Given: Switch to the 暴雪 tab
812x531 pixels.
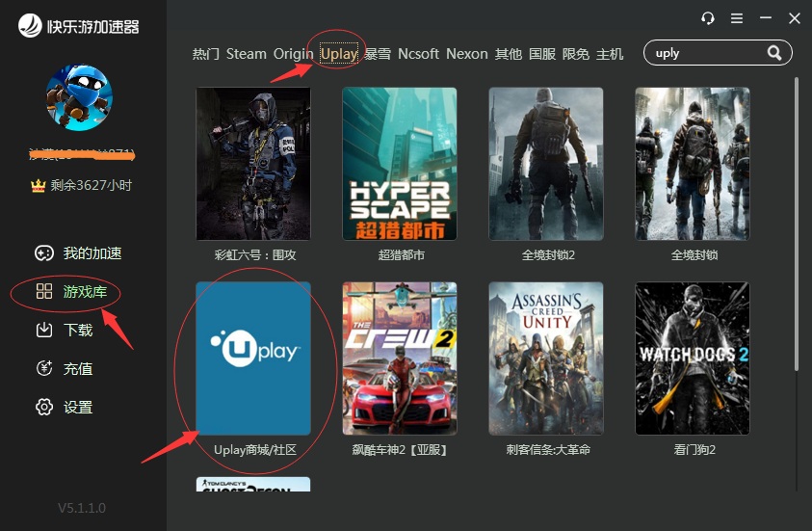Looking at the screenshot, I should click(x=378, y=54).
